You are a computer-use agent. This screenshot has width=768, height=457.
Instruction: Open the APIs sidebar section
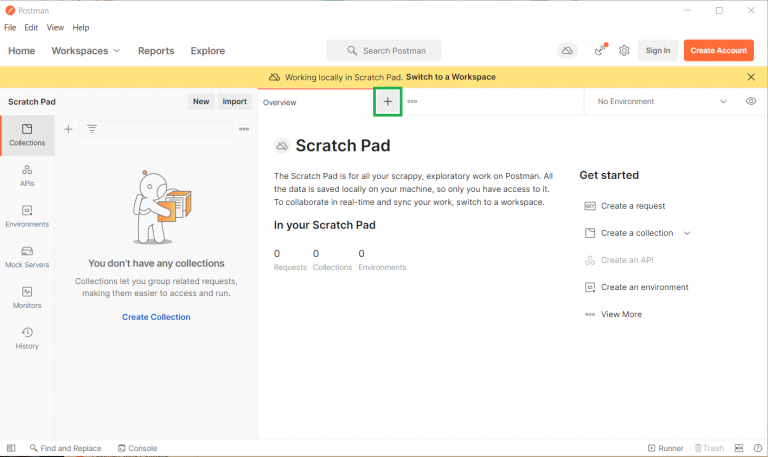[27, 175]
